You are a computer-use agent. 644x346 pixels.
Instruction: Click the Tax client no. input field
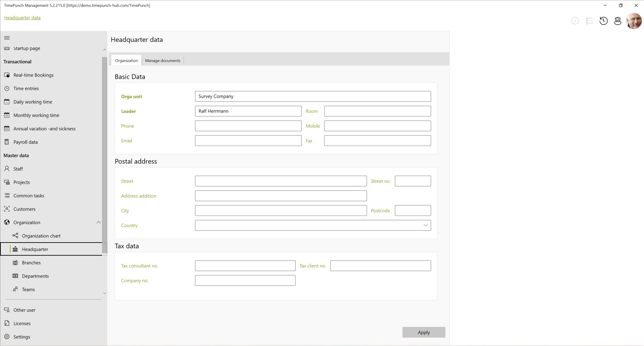(x=380, y=266)
